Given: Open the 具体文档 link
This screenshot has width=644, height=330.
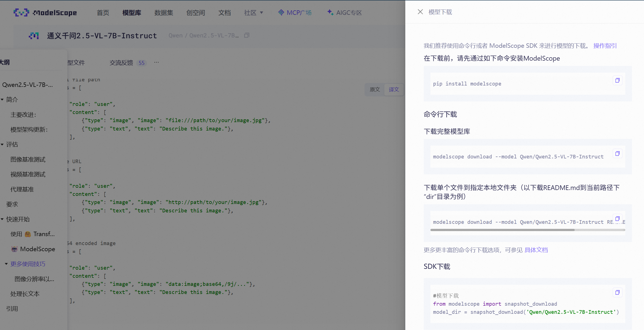Looking at the screenshot, I should click(x=536, y=250).
